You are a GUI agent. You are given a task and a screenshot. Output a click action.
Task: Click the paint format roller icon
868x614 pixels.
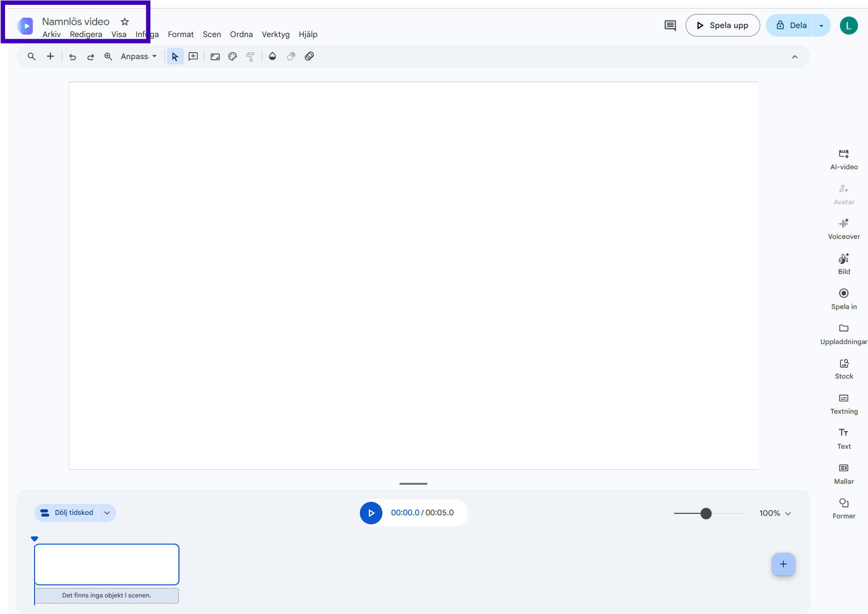[250, 57]
